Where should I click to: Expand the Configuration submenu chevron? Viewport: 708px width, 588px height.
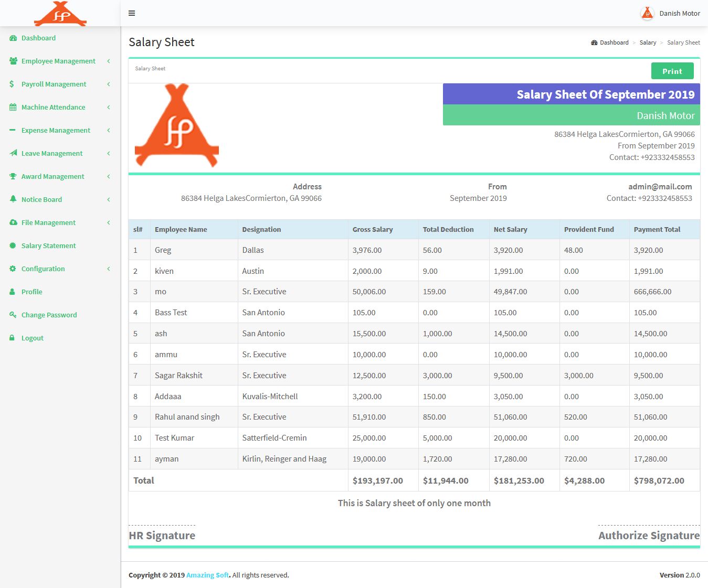click(109, 269)
